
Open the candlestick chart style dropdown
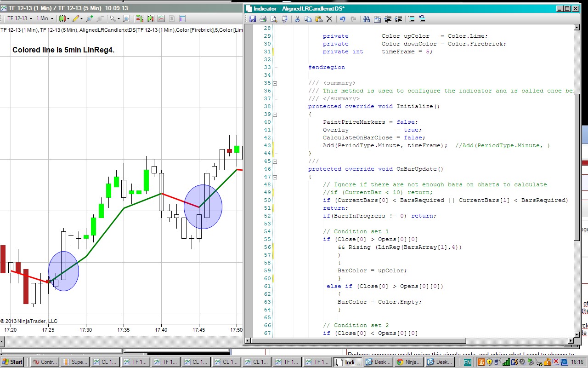pyautogui.click(x=64, y=18)
